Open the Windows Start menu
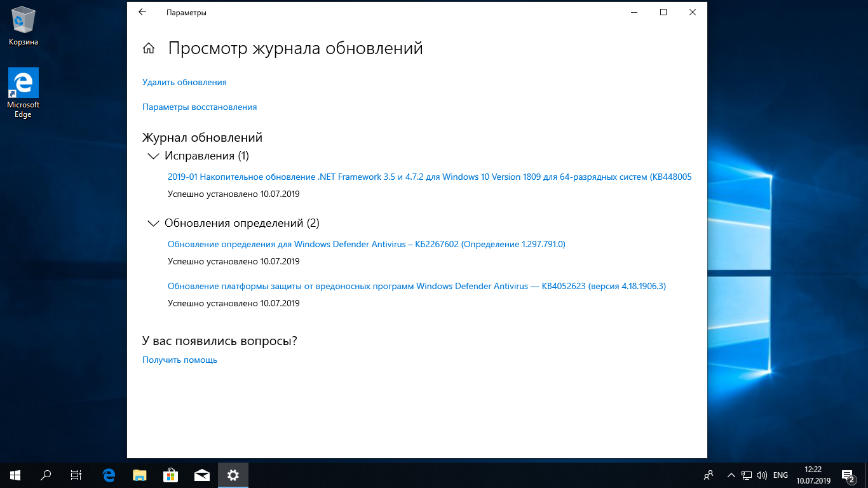Viewport: 868px width, 488px height. (x=15, y=475)
